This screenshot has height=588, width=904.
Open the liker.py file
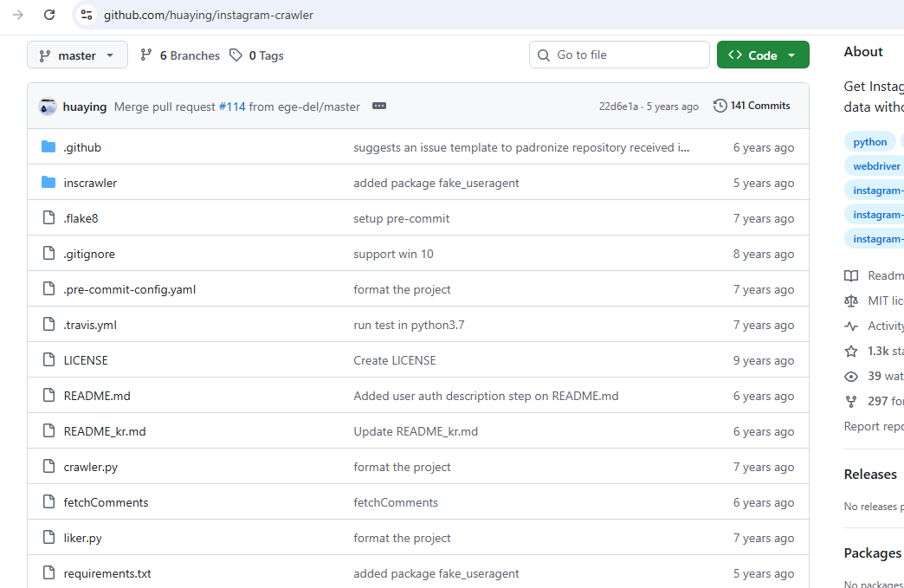(x=82, y=538)
